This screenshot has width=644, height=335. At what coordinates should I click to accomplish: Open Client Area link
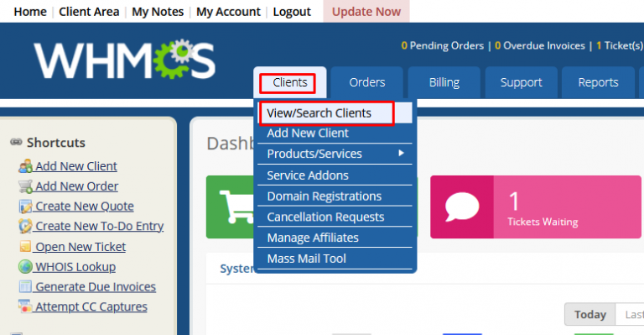pyautogui.click(x=89, y=12)
